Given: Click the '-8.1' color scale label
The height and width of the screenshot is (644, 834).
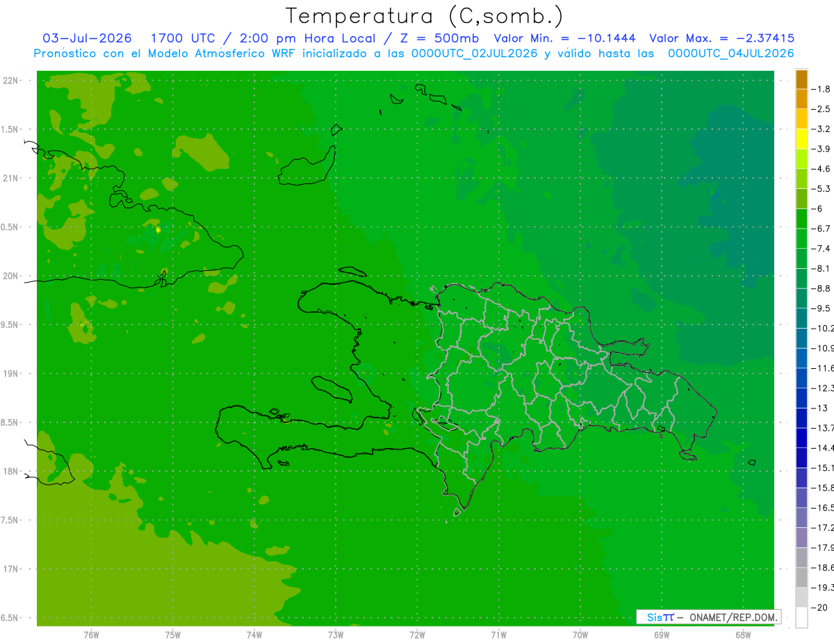Looking at the screenshot, I should 821,268.
